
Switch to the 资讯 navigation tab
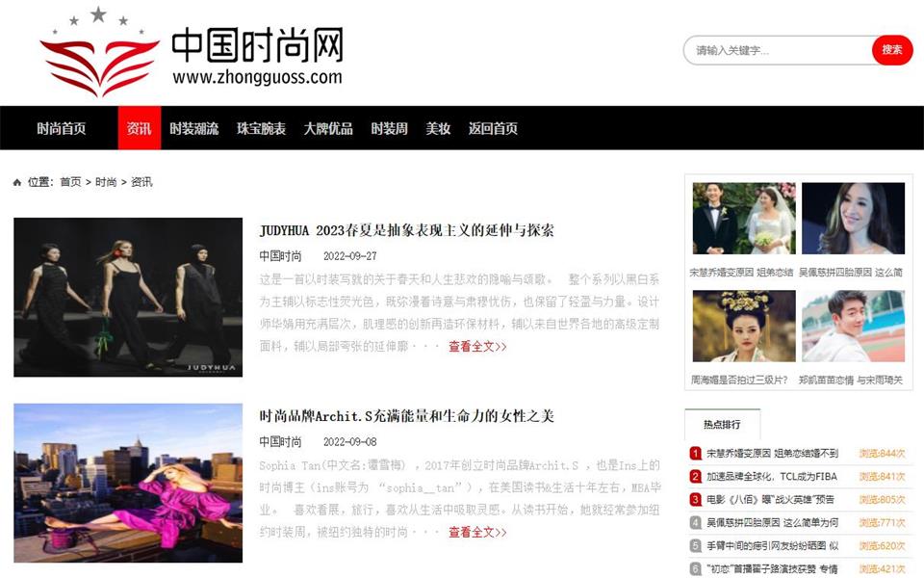(x=138, y=127)
